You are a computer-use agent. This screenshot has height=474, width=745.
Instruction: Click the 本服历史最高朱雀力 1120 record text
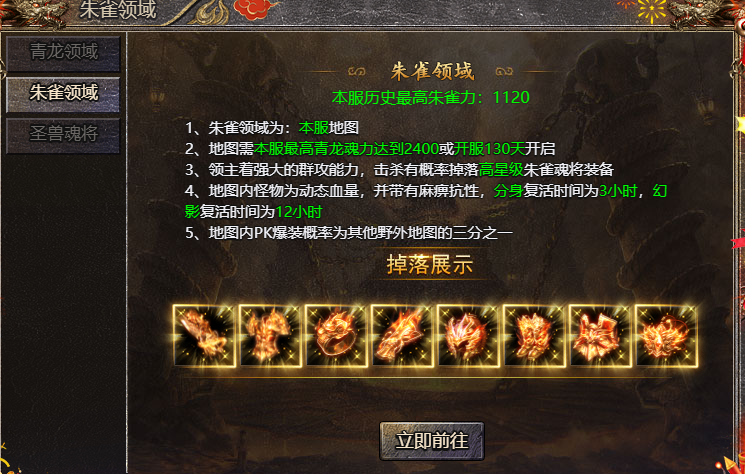click(x=431, y=97)
